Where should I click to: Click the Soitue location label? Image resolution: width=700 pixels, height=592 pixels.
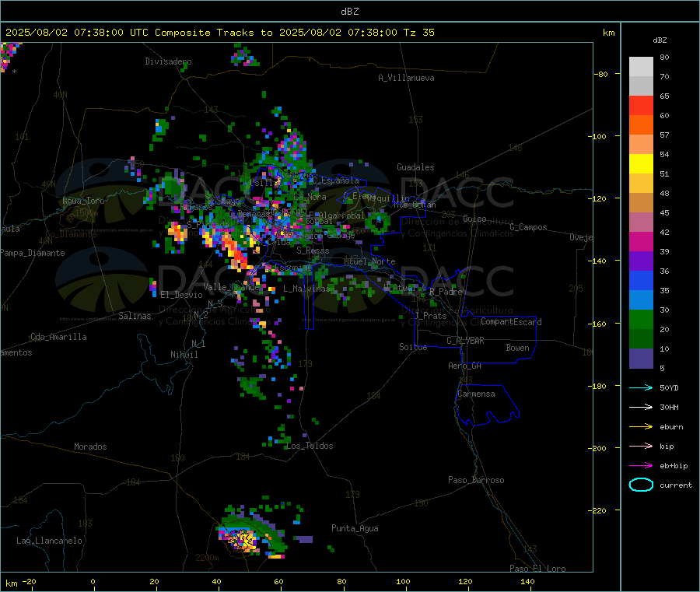click(x=413, y=347)
